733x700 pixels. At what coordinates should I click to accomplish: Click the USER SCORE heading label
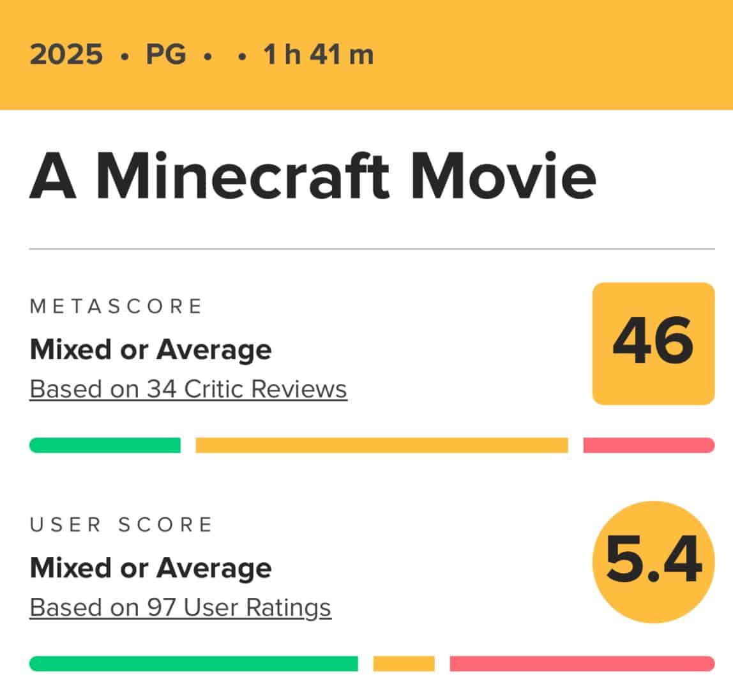click(x=121, y=524)
